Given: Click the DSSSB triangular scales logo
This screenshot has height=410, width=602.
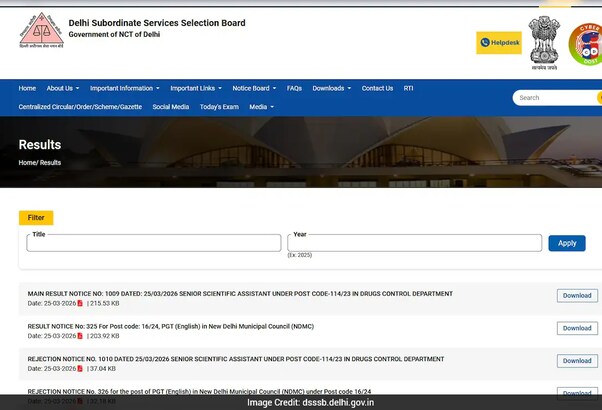Looking at the screenshot, I should [x=41, y=30].
